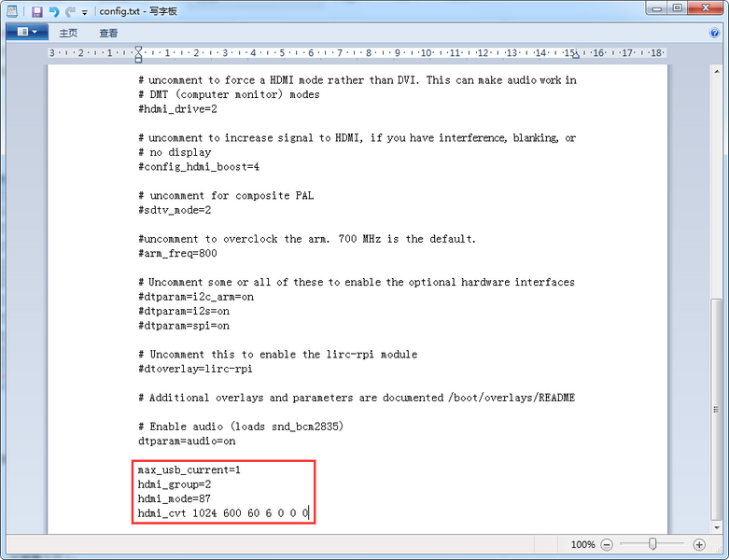Zoom in using the plus button
729x560 pixels.
point(699,545)
